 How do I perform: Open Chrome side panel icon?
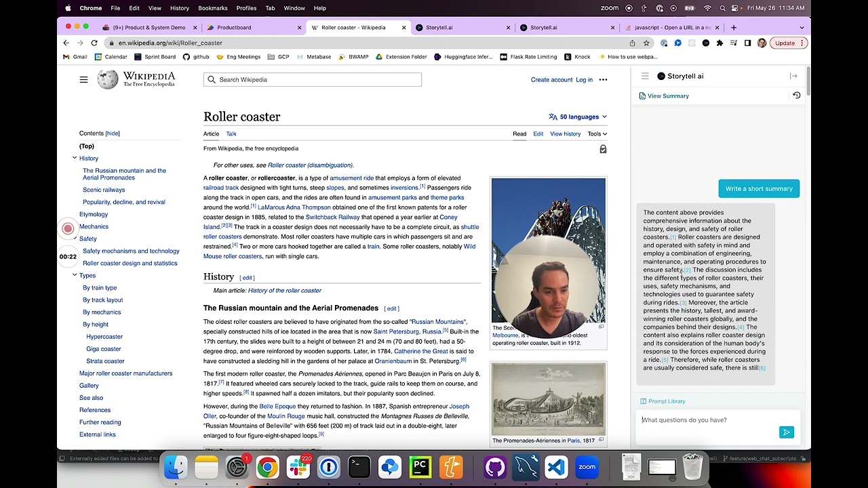tap(747, 43)
